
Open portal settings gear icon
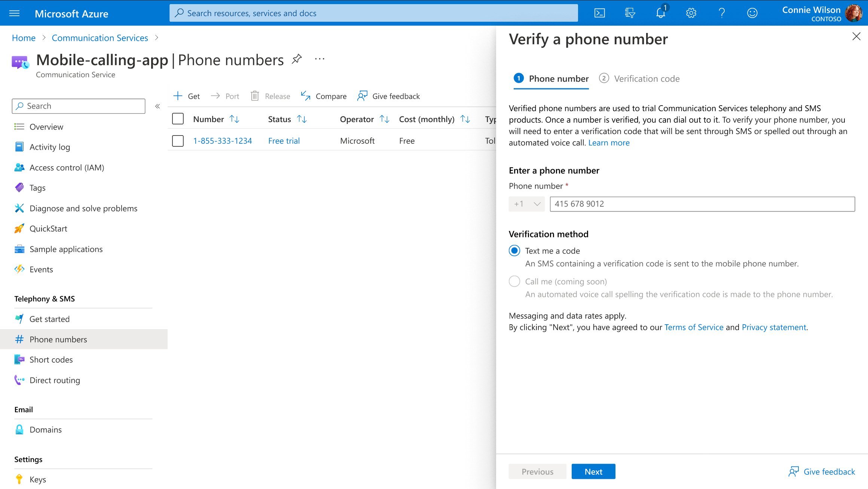(691, 13)
